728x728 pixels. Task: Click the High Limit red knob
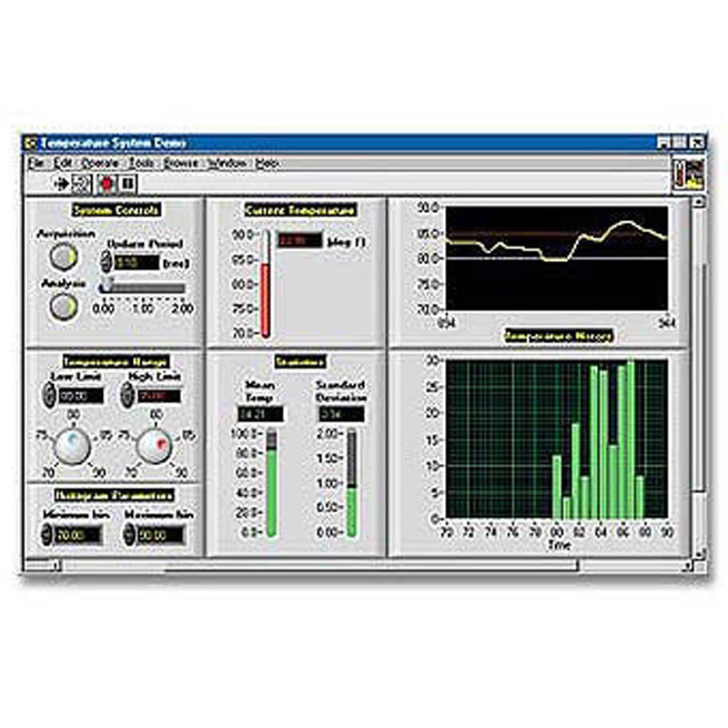153,447
